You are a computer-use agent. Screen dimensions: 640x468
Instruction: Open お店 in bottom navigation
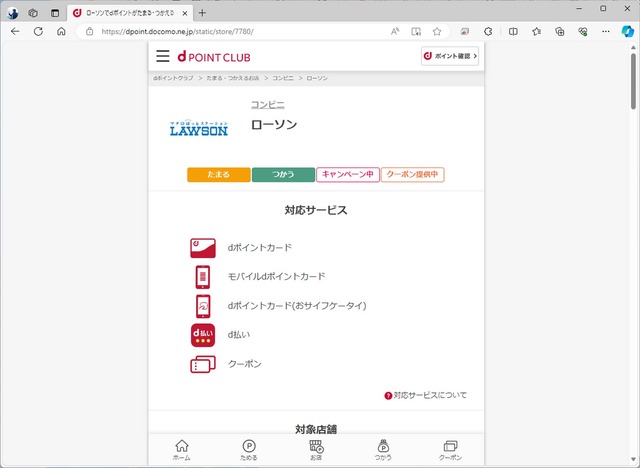(x=316, y=450)
